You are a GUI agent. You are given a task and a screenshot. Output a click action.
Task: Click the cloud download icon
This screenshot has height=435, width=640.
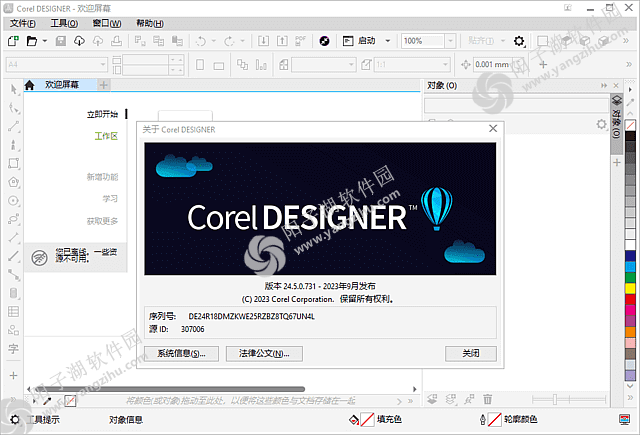point(79,41)
